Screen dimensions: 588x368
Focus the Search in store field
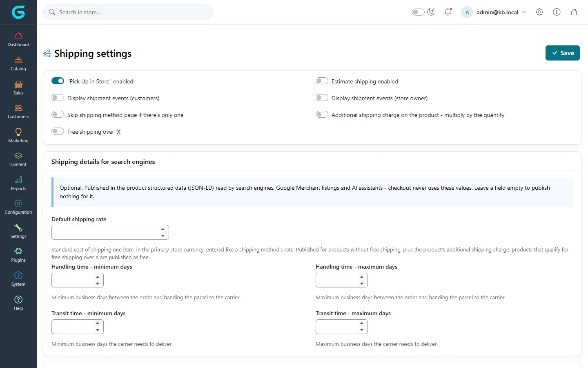tap(128, 12)
